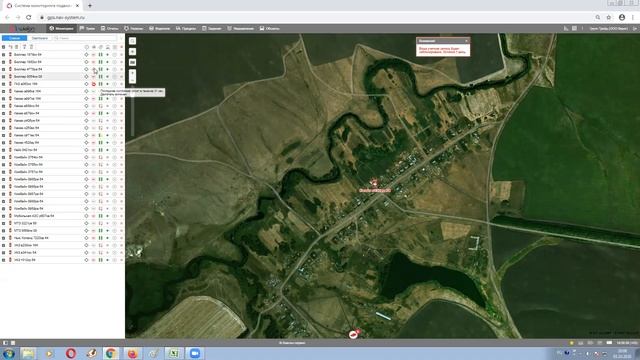Click the remove x icon in Нива row
This screenshot has height=360, width=640.
tap(121, 150)
